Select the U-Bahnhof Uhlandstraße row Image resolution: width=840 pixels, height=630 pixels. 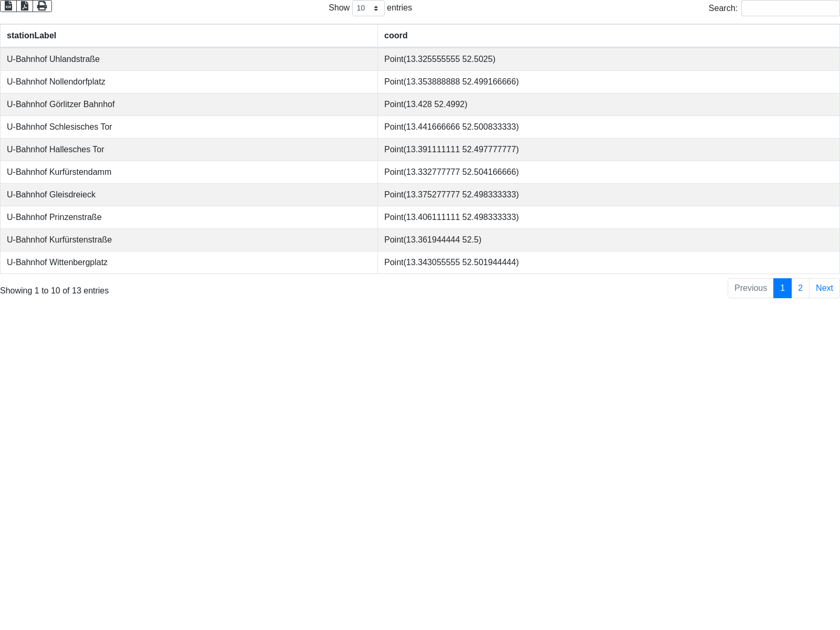pyautogui.click(x=53, y=59)
